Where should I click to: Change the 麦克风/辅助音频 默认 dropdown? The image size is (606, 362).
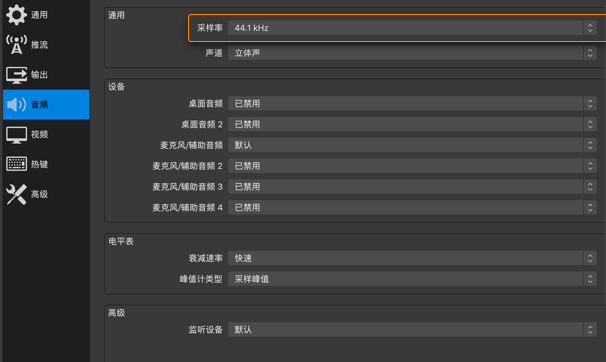click(412, 145)
